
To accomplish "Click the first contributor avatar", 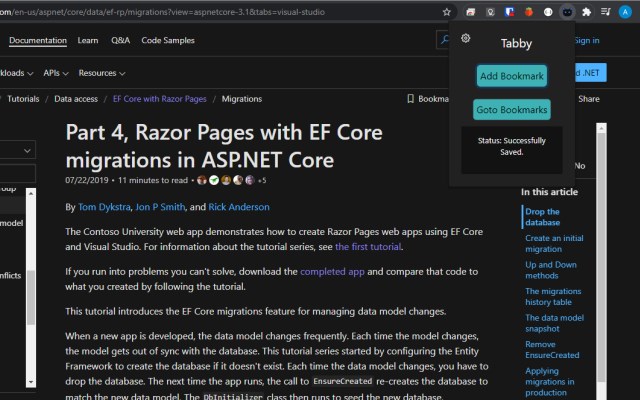I will point(202,180).
